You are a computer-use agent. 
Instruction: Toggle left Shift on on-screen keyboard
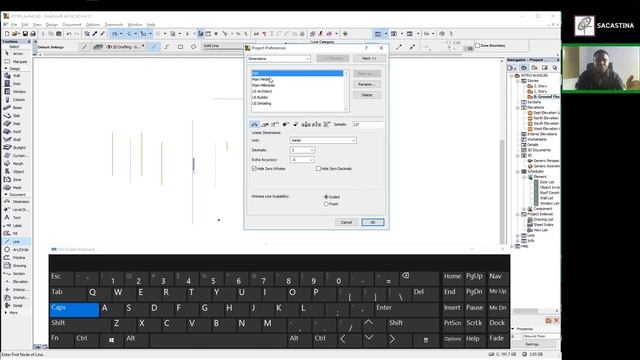[80, 325]
